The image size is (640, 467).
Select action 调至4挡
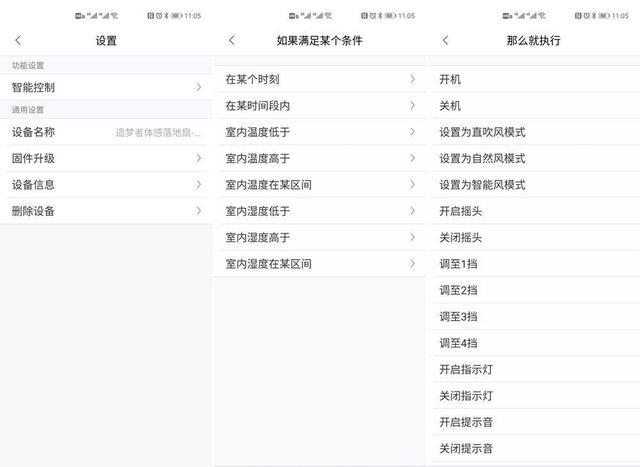536,343
